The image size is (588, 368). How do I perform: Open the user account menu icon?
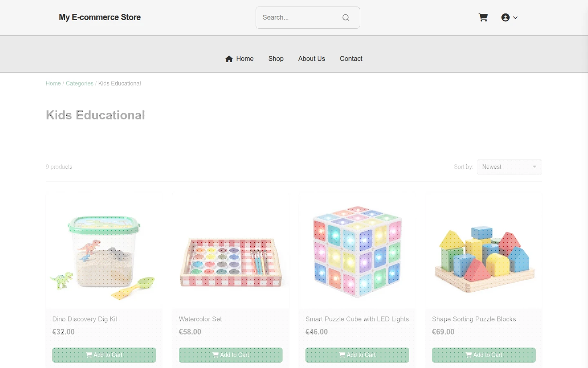(x=506, y=18)
